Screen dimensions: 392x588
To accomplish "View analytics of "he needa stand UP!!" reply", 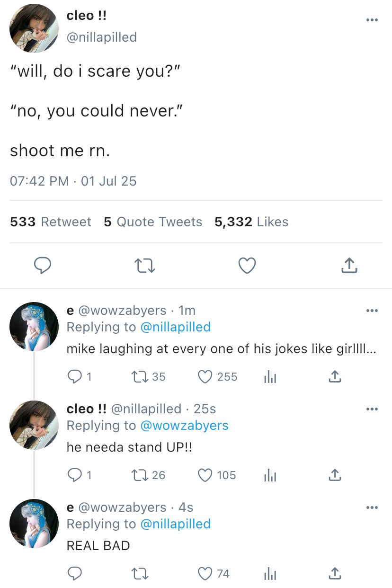I will click(269, 475).
